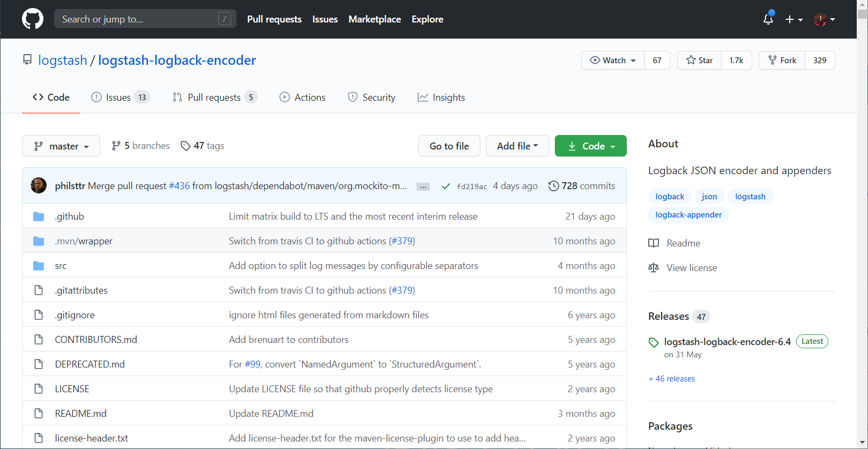The image size is (868, 449).
Task: Open logstash-logback-encoder repository link
Action: (177, 60)
